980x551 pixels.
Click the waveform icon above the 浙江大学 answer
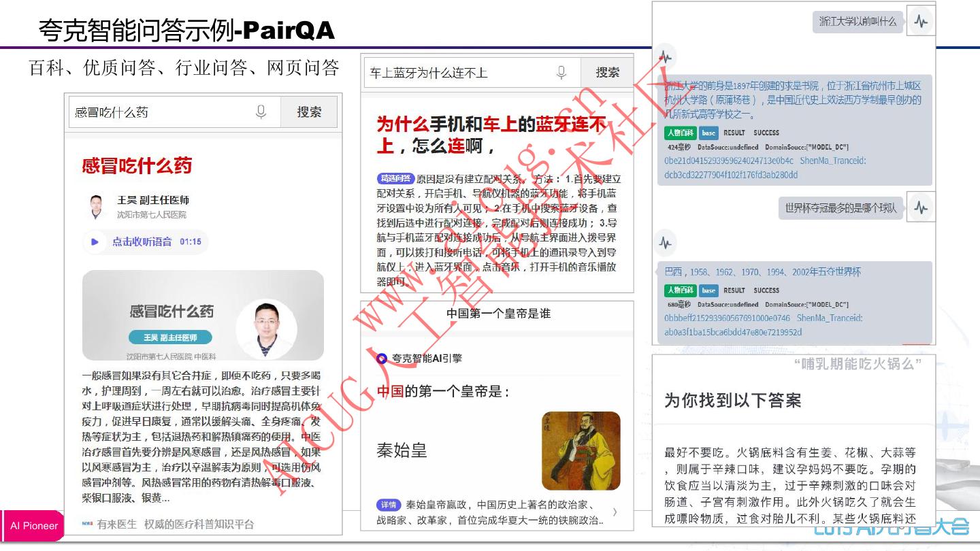point(665,58)
